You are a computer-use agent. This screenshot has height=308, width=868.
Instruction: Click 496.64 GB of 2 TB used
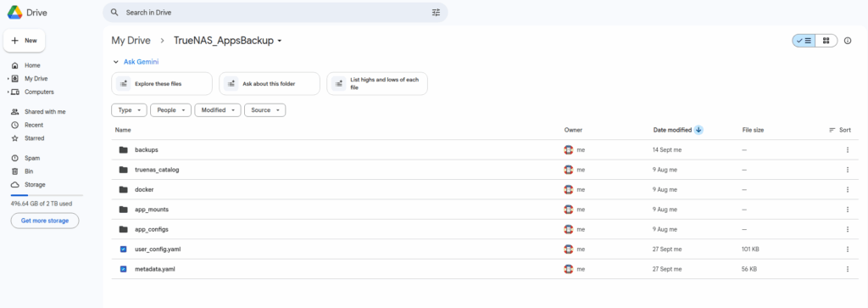pos(42,204)
